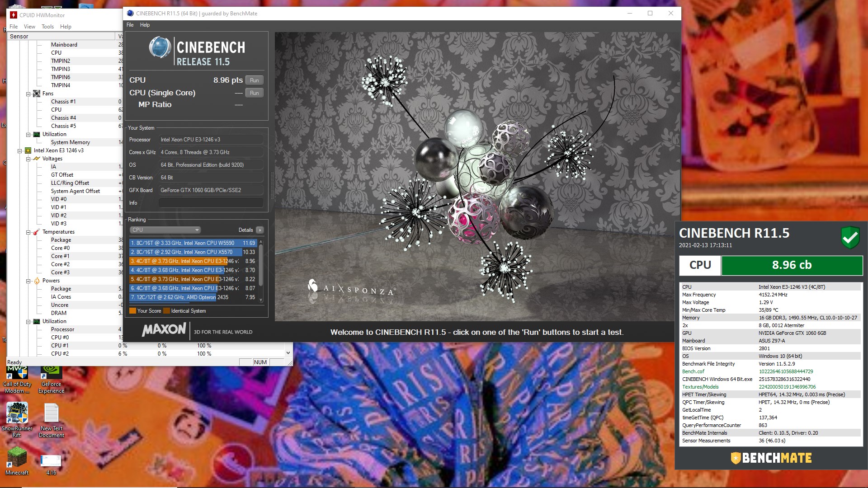868x488 pixels.
Task: Run the CPU Single Core benchmark
Action: coord(254,93)
